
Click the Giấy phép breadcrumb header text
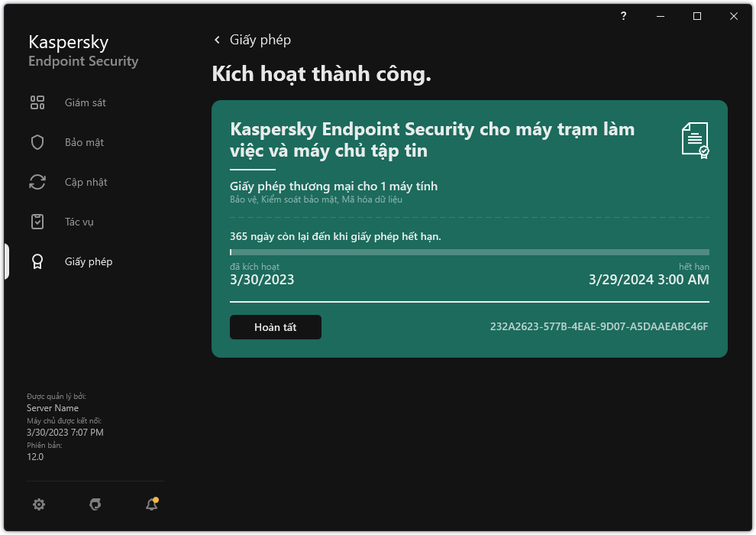click(x=260, y=40)
